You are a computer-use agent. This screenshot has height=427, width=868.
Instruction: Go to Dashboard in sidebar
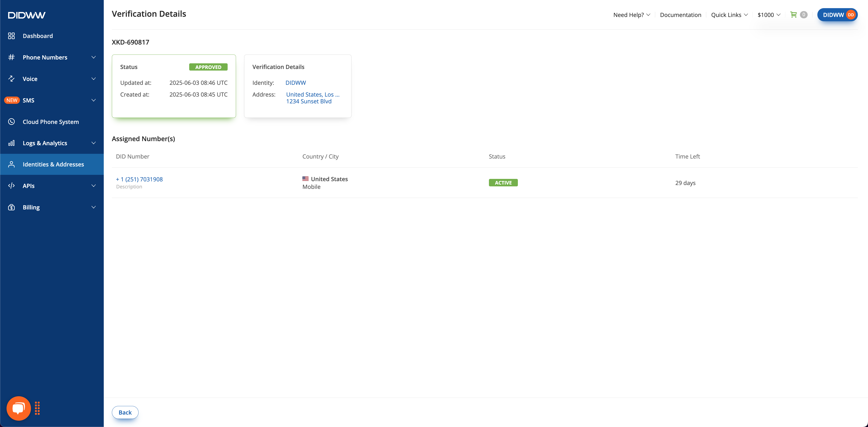[52, 36]
